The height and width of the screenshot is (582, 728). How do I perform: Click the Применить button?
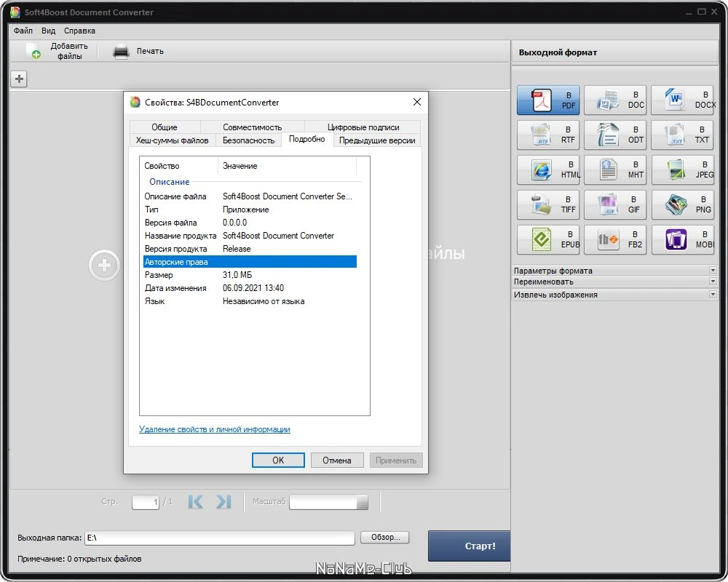coord(395,460)
